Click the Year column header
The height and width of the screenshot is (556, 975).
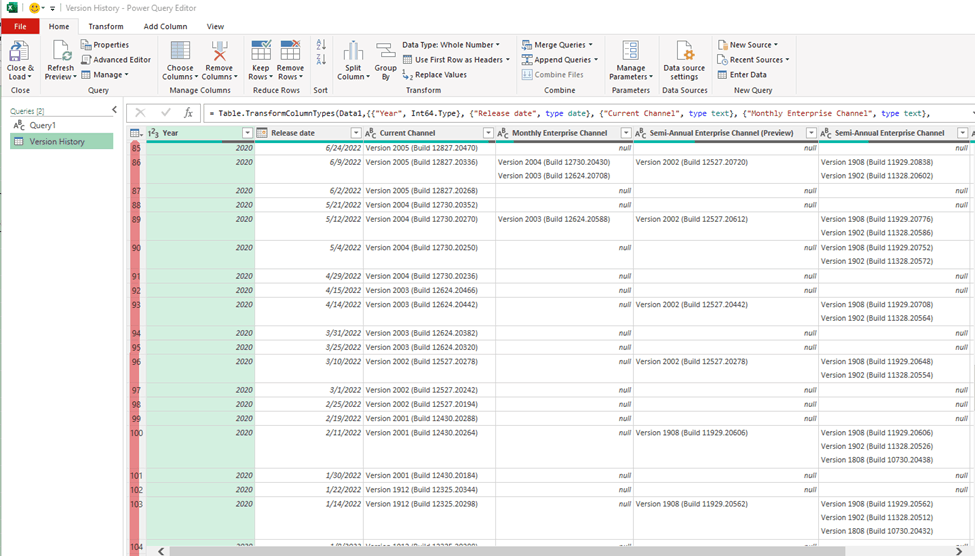pyautogui.click(x=200, y=133)
